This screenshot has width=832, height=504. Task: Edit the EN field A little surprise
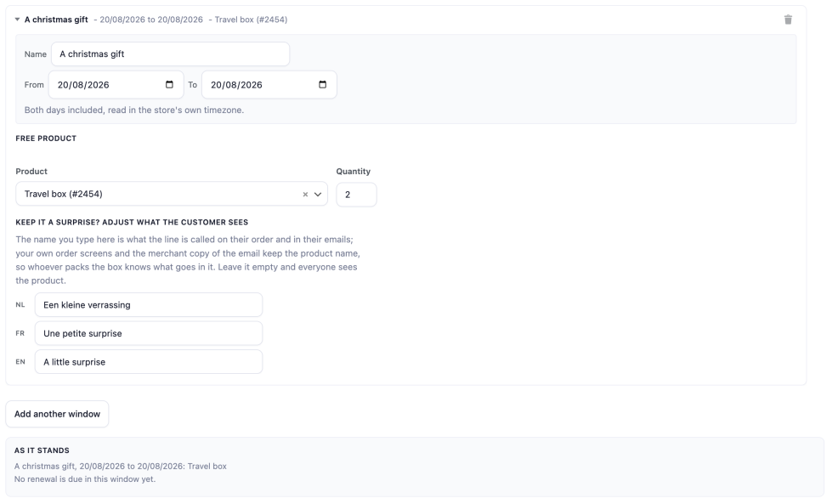[149, 362]
